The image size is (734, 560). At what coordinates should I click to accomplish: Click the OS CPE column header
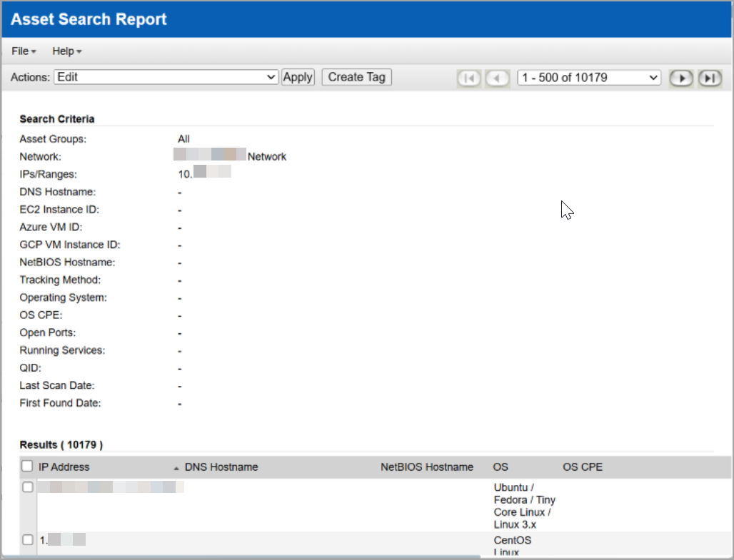(583, 467)
